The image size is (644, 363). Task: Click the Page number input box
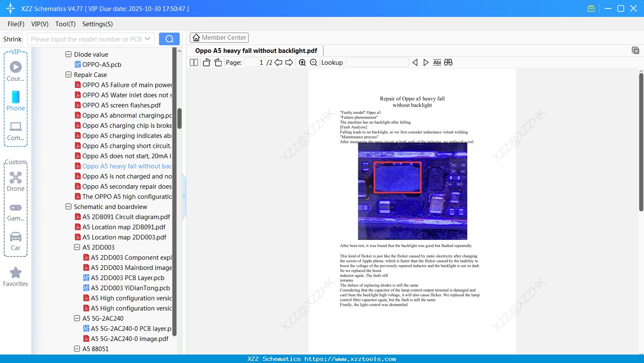[255, 63]
